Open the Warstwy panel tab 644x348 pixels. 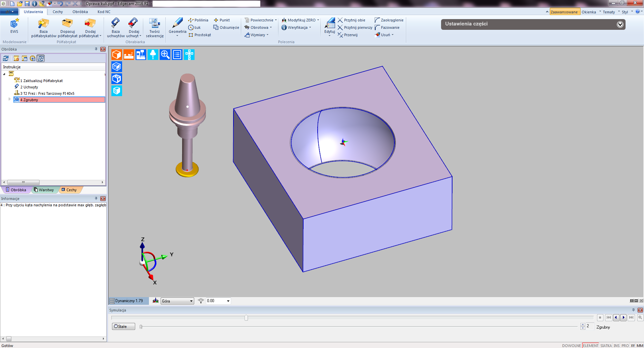[44, 190]
